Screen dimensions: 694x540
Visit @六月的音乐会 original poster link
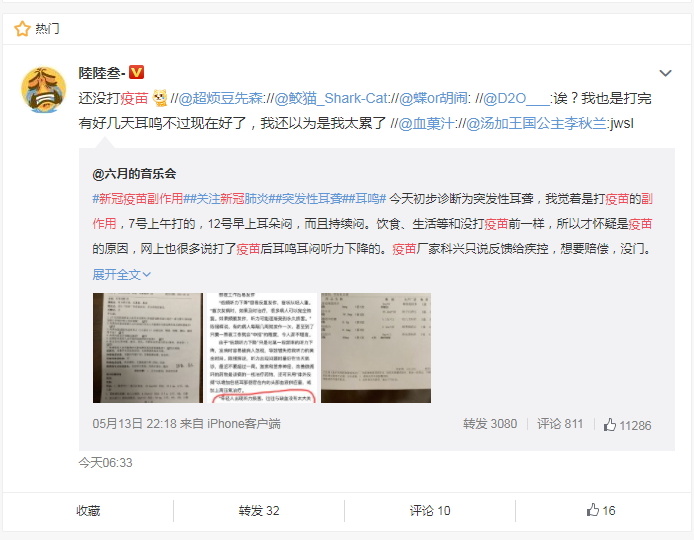tap(134, 174)
